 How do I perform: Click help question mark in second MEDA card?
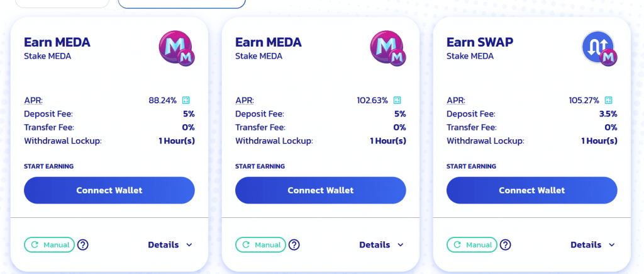[x=294, y=245]
